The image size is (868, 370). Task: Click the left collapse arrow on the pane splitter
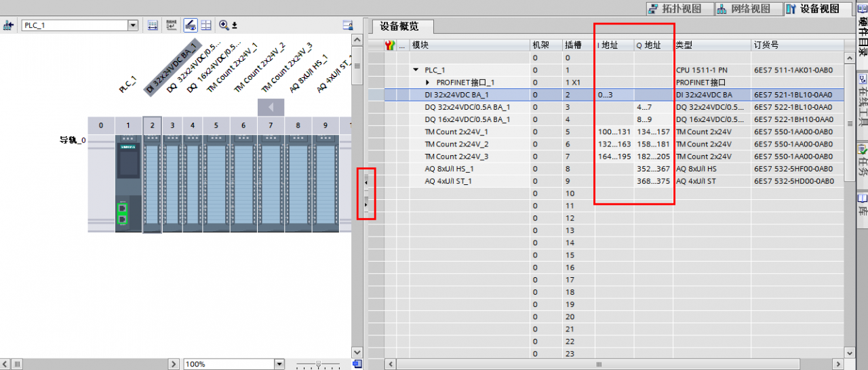[366, 183]
